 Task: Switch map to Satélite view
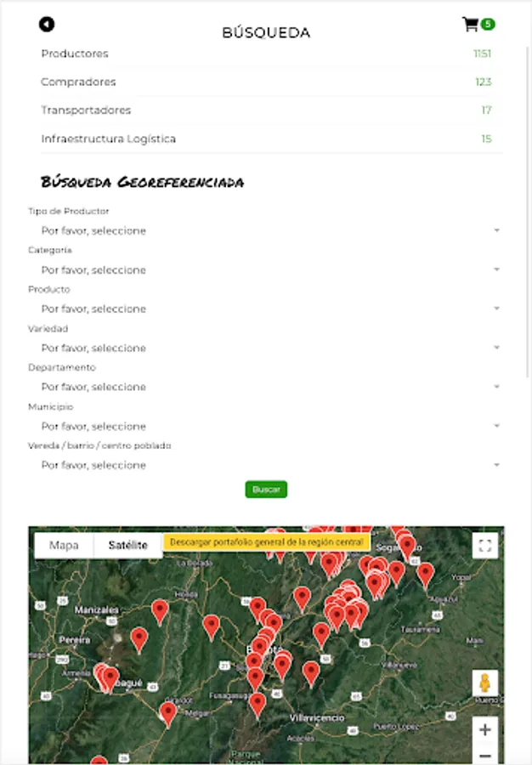point(127,545)
